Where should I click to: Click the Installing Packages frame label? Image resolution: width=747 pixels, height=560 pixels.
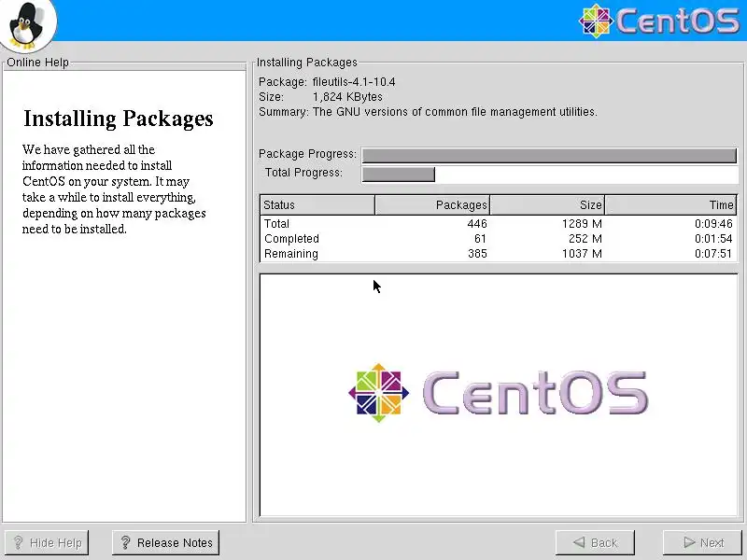pos(307,63)
